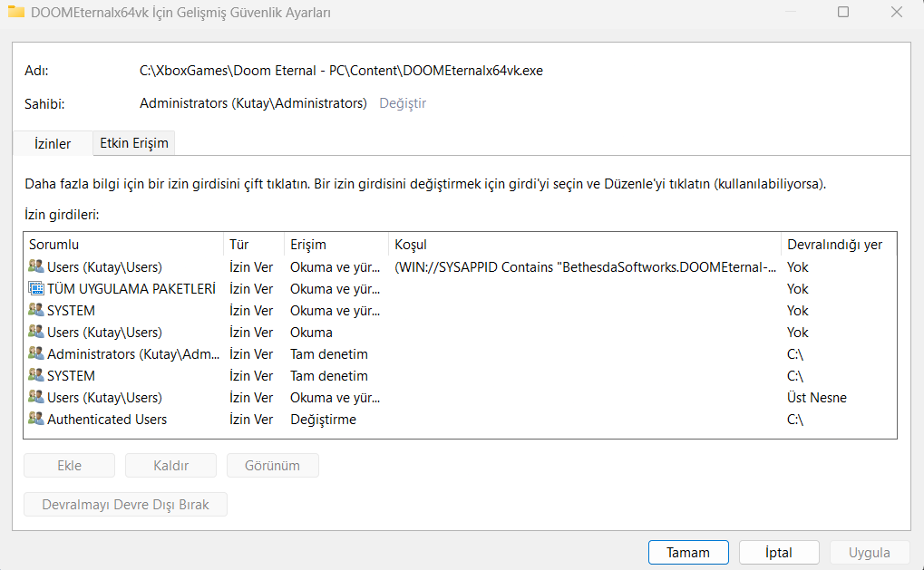The image size is (924, 570).
Task: Confirm with the Tamam button
Action: tap(688, 553)
